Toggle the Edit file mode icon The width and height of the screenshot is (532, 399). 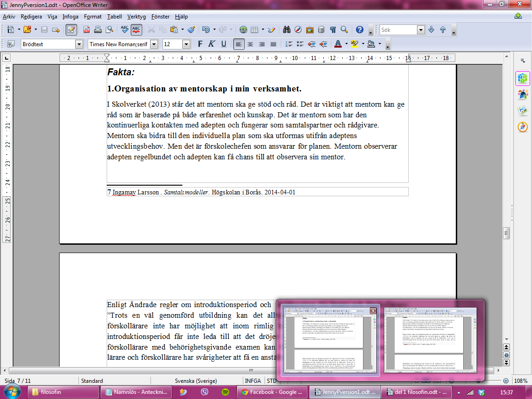pos(71,30)
